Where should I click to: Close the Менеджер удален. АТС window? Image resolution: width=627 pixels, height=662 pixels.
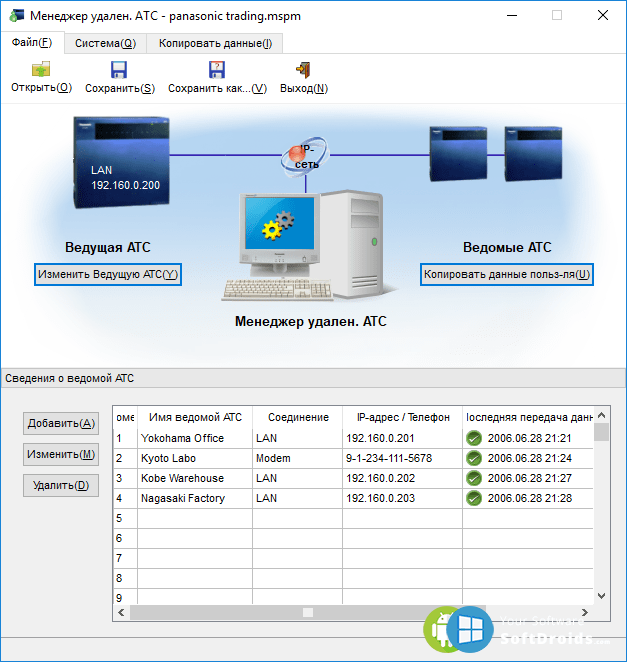[603, 16]
